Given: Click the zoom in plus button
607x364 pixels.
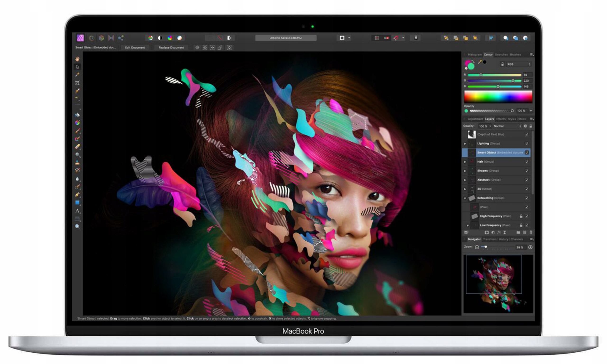Looking at the screenshot, I should (530, 247).
